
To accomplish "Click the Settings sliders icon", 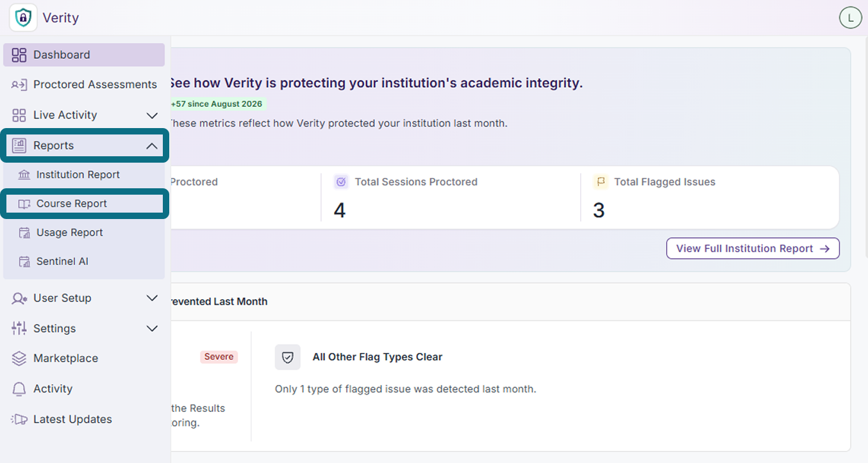I will click(19, 328).
